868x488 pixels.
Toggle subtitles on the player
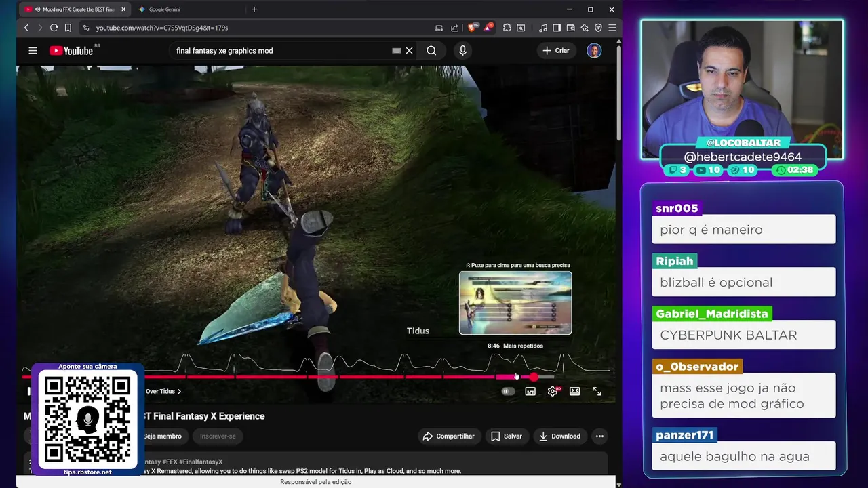530,391
